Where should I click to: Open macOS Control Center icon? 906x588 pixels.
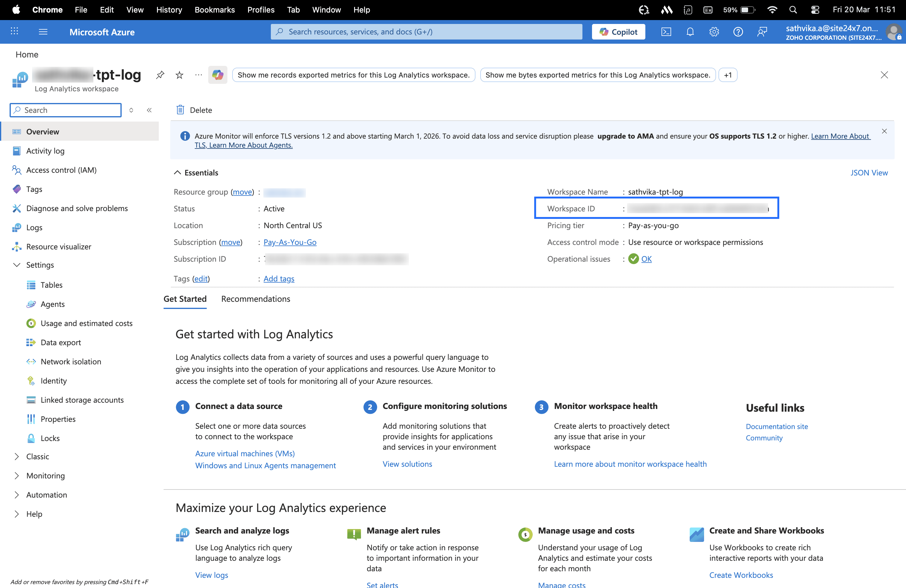(815, 10)
